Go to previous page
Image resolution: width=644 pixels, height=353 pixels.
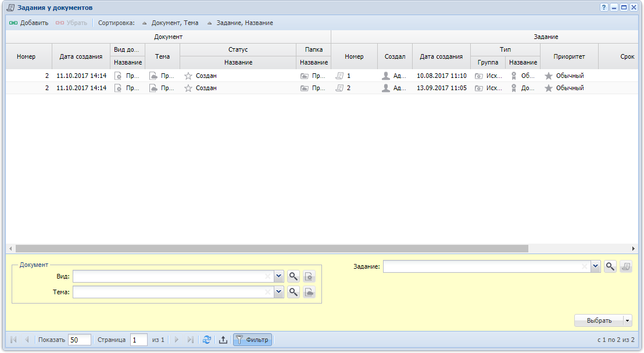(x=27, y=340)
